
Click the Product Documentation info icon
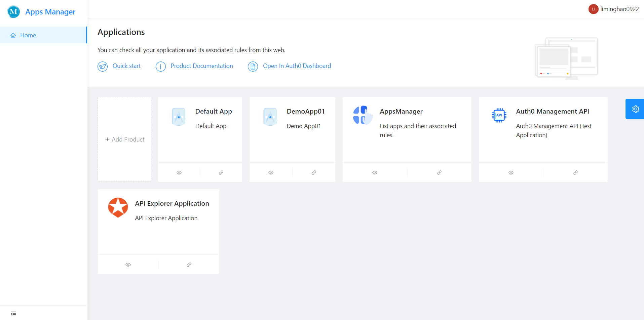click(x=161, y=66)
